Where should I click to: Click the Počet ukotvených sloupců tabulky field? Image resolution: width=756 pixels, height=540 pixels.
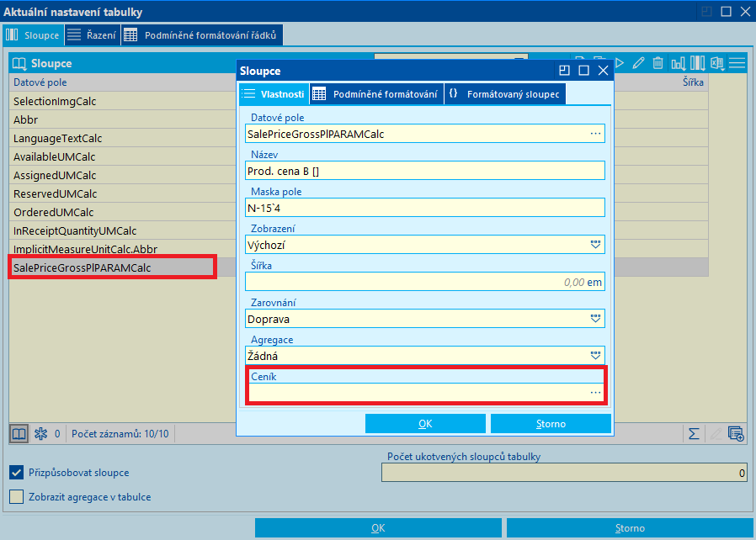564,473
